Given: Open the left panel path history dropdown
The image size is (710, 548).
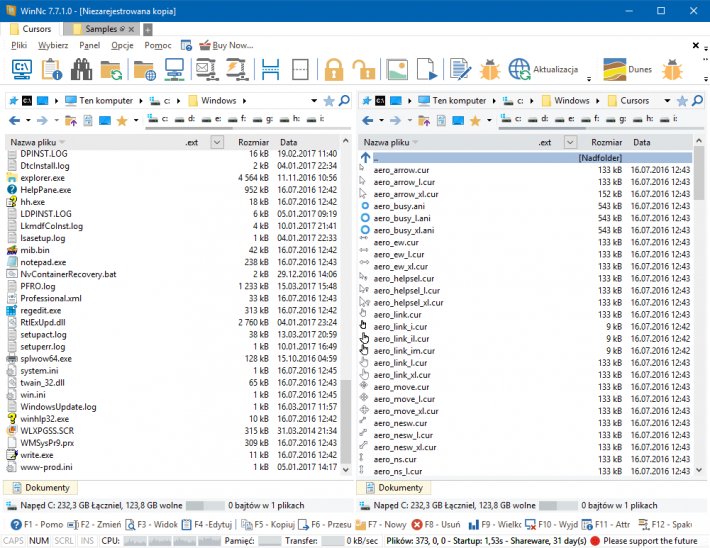Looking at the screenshot, I should pos(314,101).
